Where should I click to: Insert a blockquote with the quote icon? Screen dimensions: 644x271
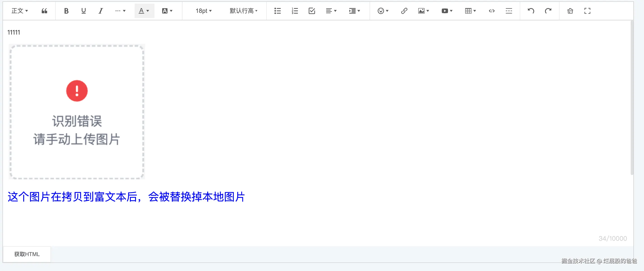(x=44, y=11)
